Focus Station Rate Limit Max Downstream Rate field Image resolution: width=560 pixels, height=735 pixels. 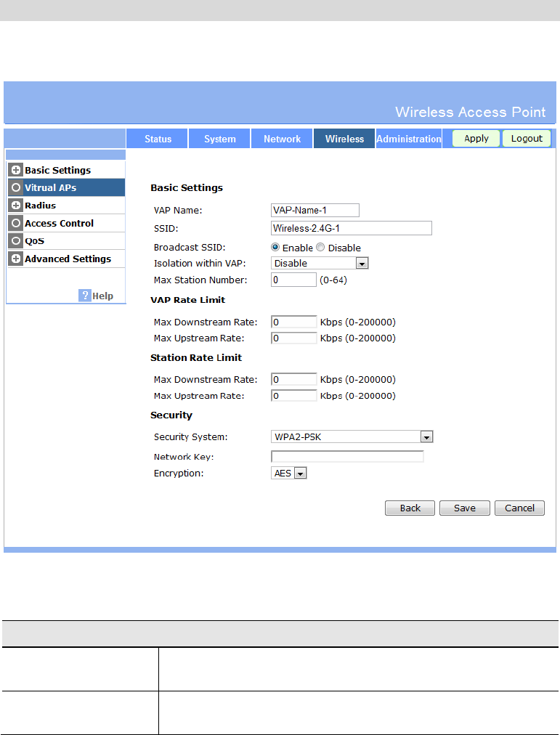tap(294, 379)
